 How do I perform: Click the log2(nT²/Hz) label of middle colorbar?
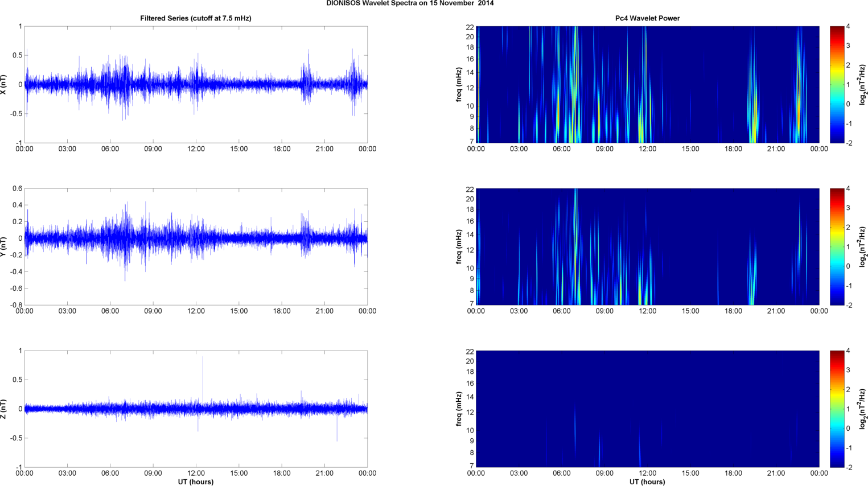[863, 246]
